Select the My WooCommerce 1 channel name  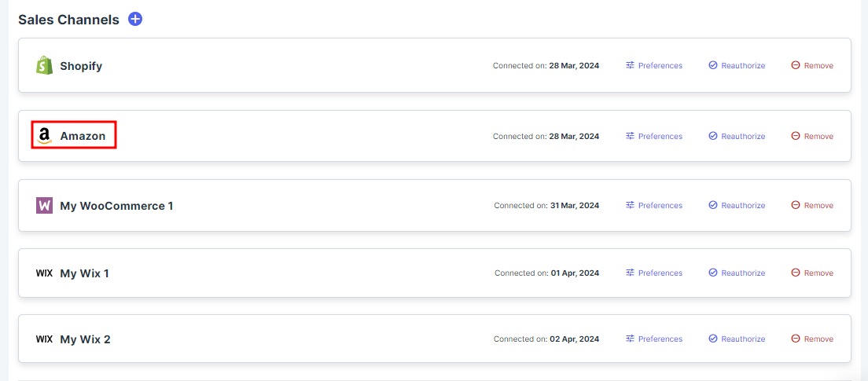point(117,206)
